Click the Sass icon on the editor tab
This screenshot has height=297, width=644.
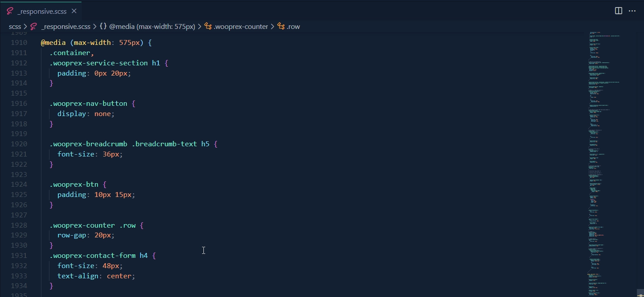point(10,11)
